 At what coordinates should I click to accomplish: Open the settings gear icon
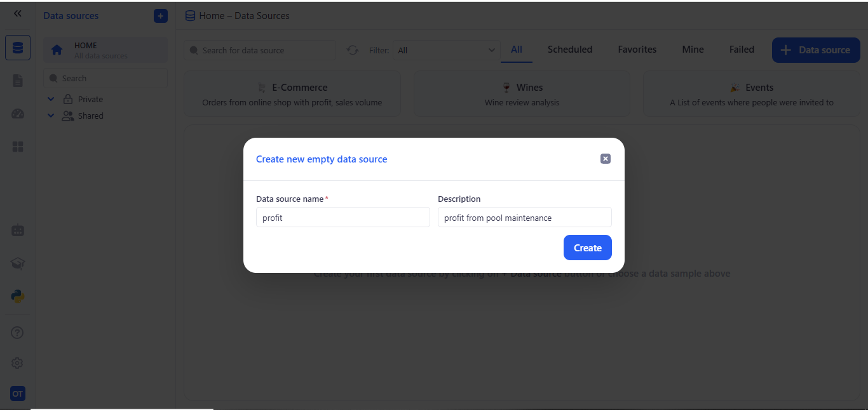18,363
